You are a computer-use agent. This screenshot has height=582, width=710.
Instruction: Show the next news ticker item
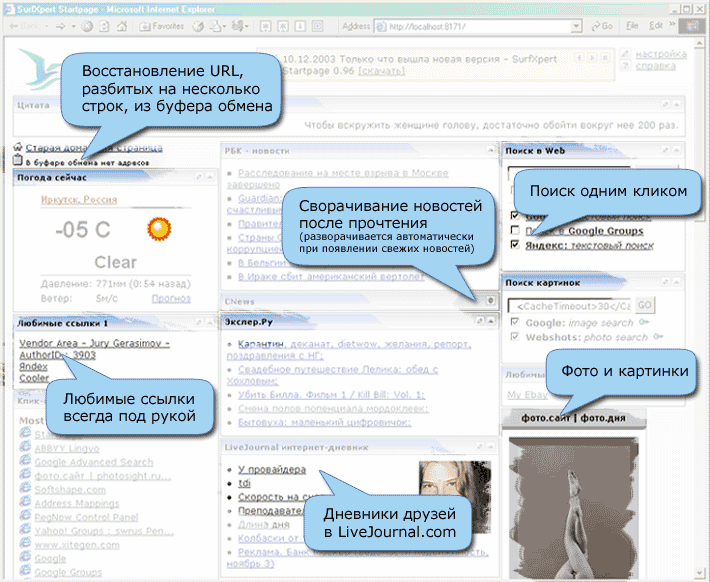click(x=592, y=58)
